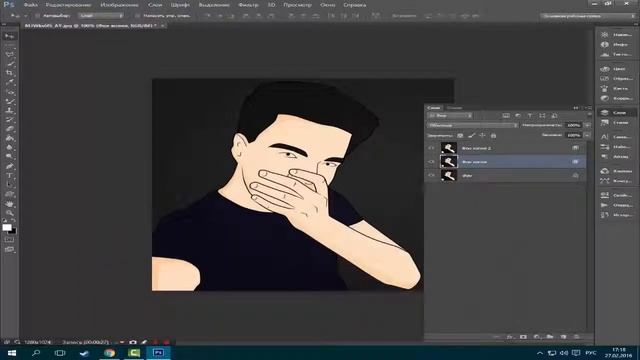The height and width of the screenshot is (360, 640).
Task: Open Chrome from the taskbar
Action: click(x=109, y=353)
